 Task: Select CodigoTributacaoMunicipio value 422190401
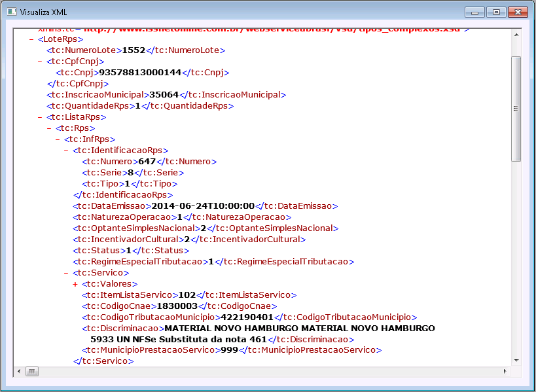coord(247,317)
